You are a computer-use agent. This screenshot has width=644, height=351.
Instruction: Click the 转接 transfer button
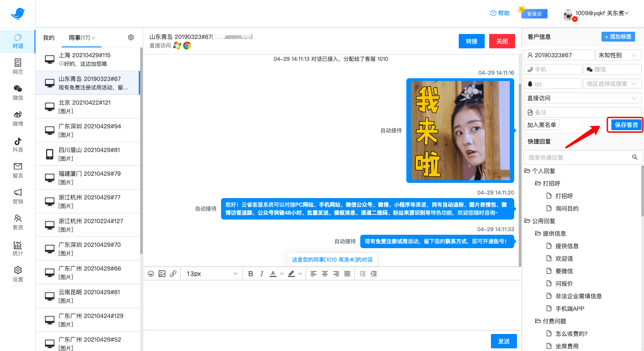coord(471,41)
